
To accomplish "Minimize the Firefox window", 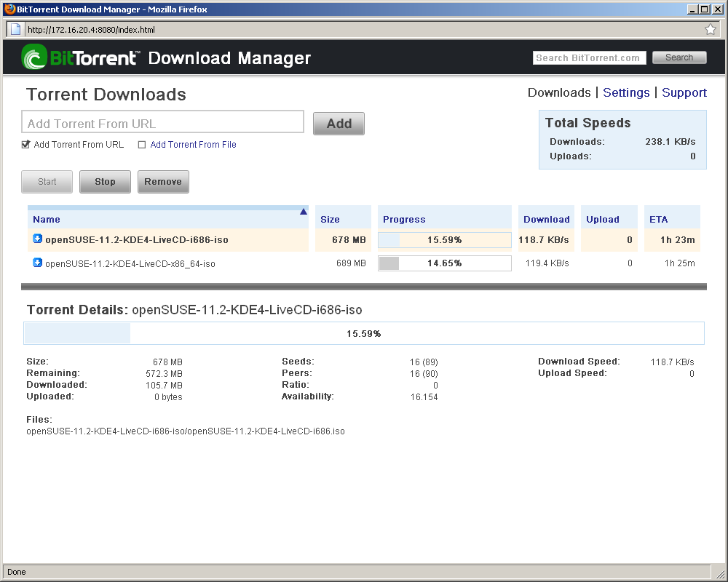I will click(693, 9).
